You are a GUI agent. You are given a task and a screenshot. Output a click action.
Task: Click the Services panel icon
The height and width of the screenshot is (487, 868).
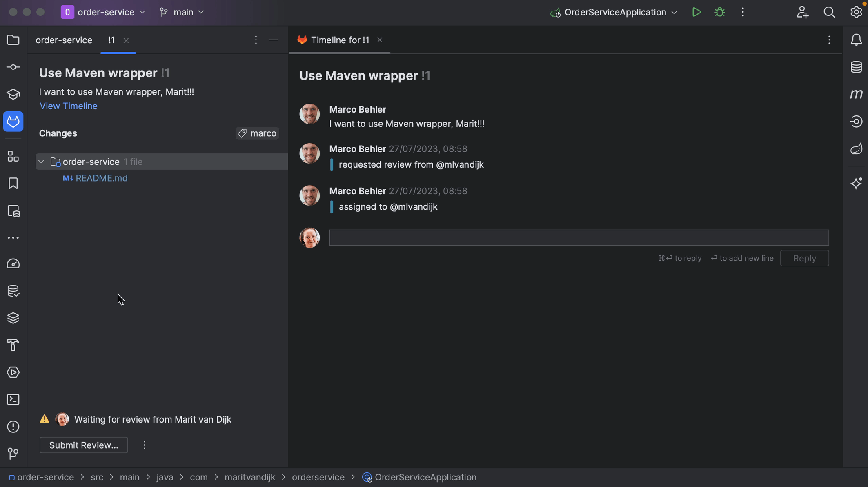13,373
